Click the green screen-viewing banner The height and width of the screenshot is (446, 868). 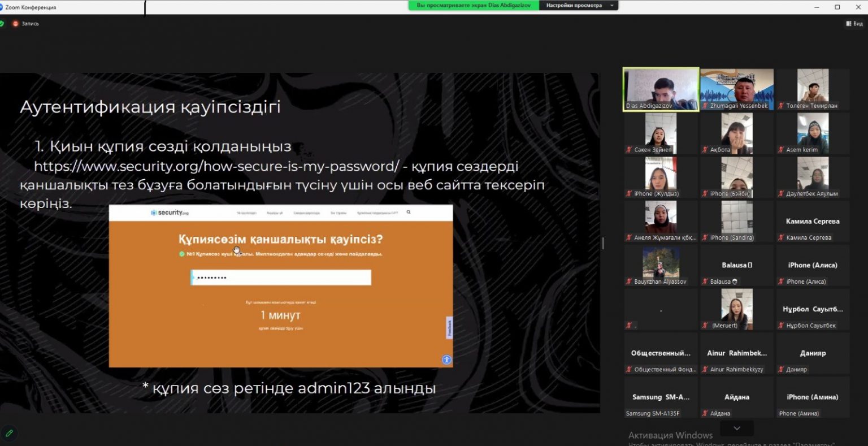click(473, 6)
